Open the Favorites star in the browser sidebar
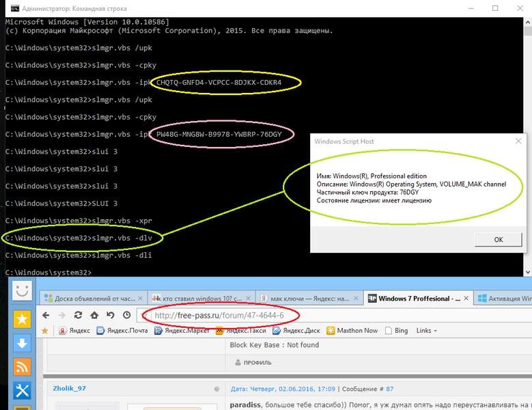 (x=22, y=318)
